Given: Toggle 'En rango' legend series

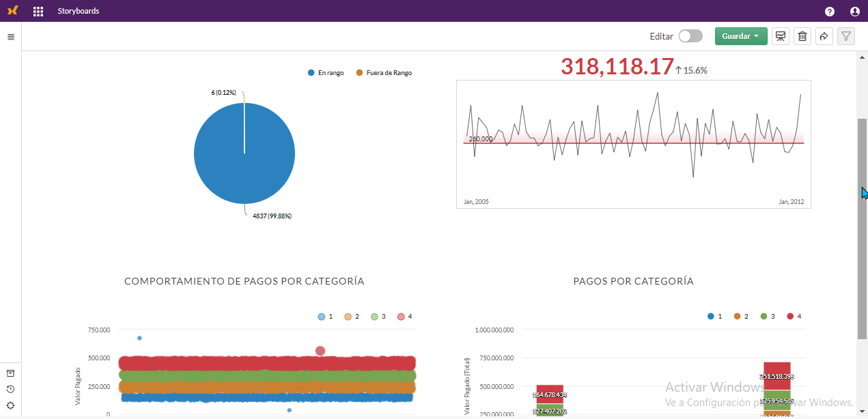Looking at the screenshot, I should point(326,72).
